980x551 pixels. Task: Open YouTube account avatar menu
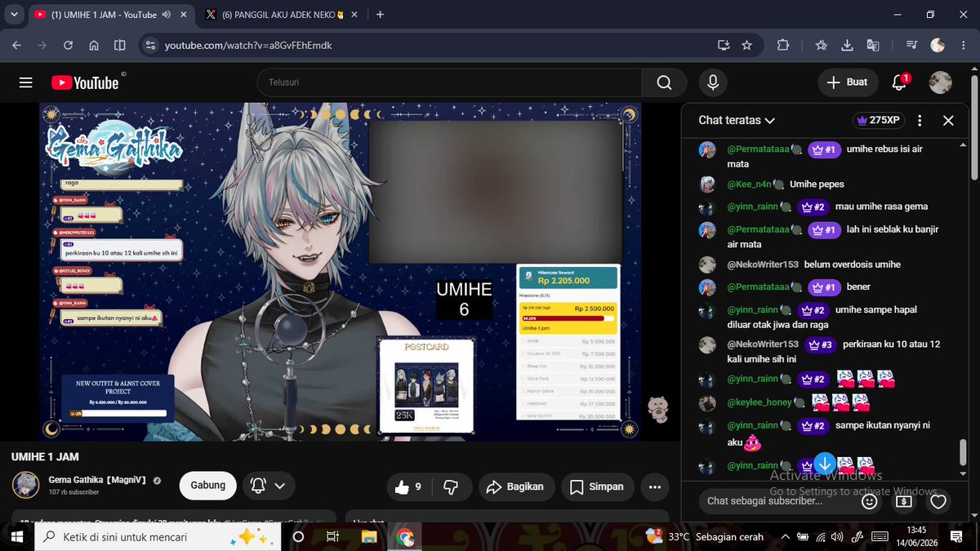[941, 82]
